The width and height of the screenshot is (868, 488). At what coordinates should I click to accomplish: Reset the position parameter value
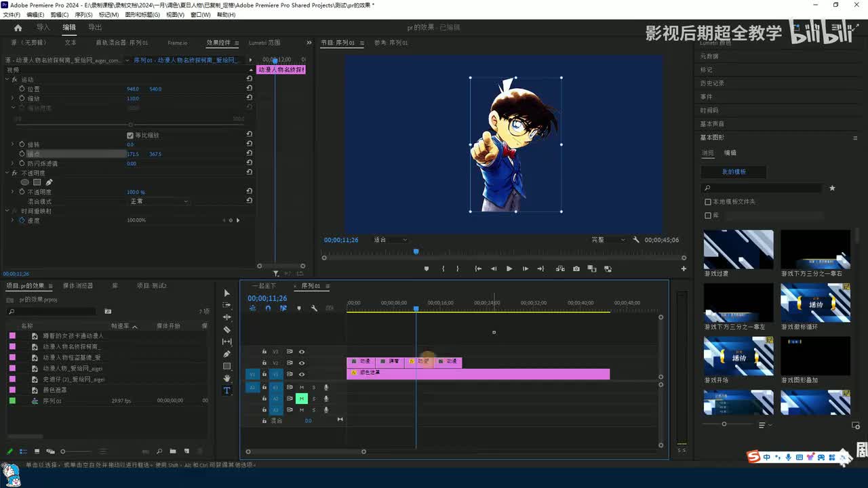(250, 89)
